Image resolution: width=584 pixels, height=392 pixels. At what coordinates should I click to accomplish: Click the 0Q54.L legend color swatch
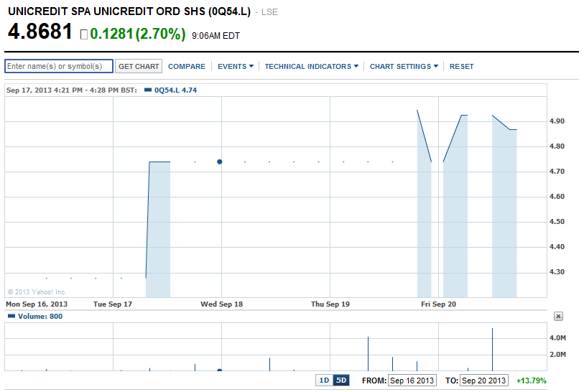pyautogui.click(x=148, y=90)
